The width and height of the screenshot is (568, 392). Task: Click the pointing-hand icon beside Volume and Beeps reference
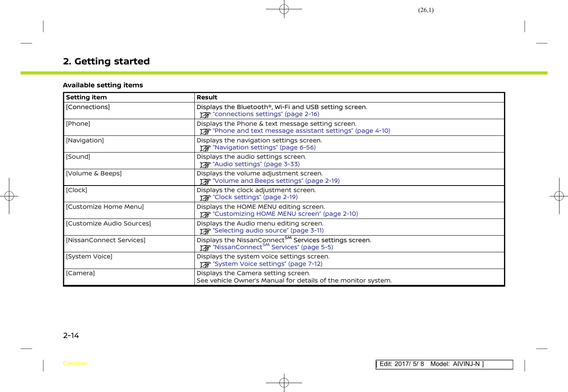click(x=205, y=182)
